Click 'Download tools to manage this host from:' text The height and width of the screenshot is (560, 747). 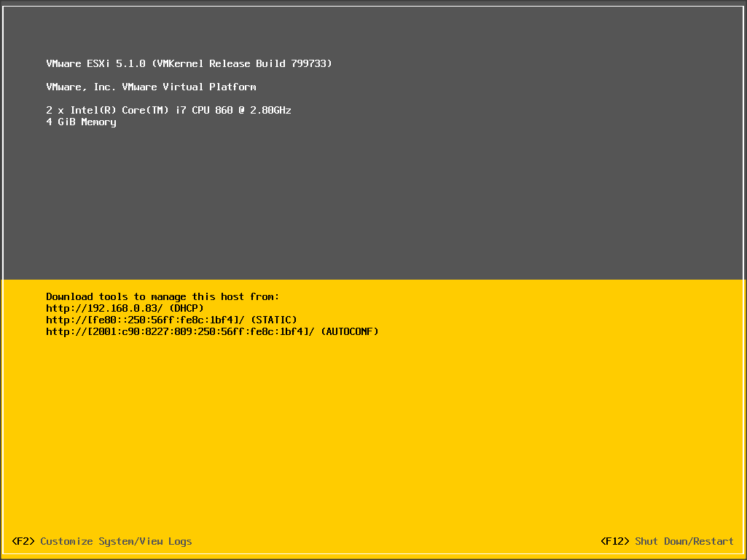click(x=163, y=296)
